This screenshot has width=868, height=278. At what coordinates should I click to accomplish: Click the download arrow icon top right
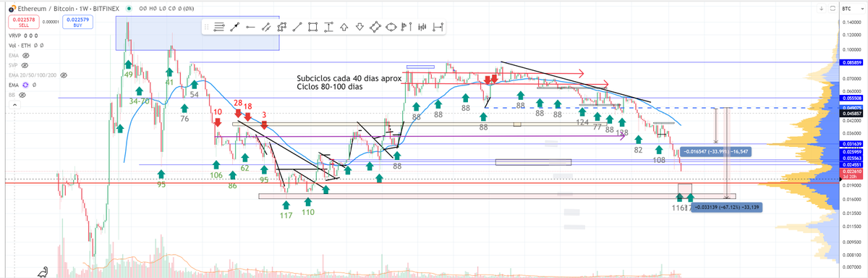(x=822, y=8)
